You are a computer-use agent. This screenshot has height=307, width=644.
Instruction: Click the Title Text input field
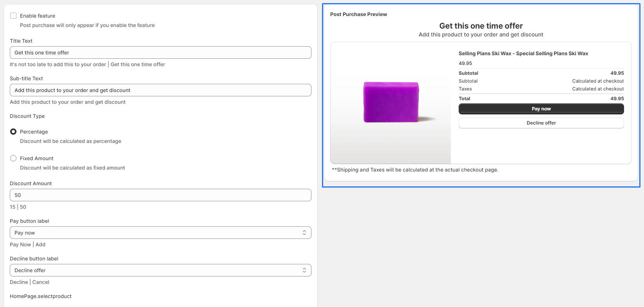point(160,52)
